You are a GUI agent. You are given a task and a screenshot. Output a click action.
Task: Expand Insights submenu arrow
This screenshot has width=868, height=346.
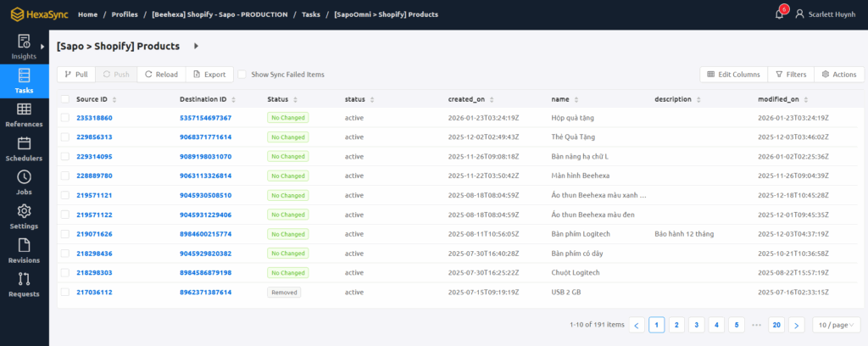[x=42, y=47]
